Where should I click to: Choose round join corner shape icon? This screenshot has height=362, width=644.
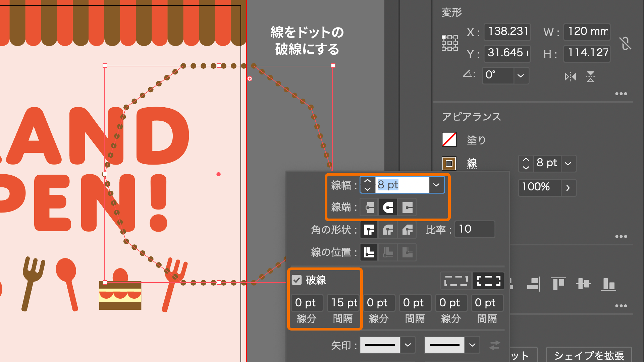click(x=388, y=230)
